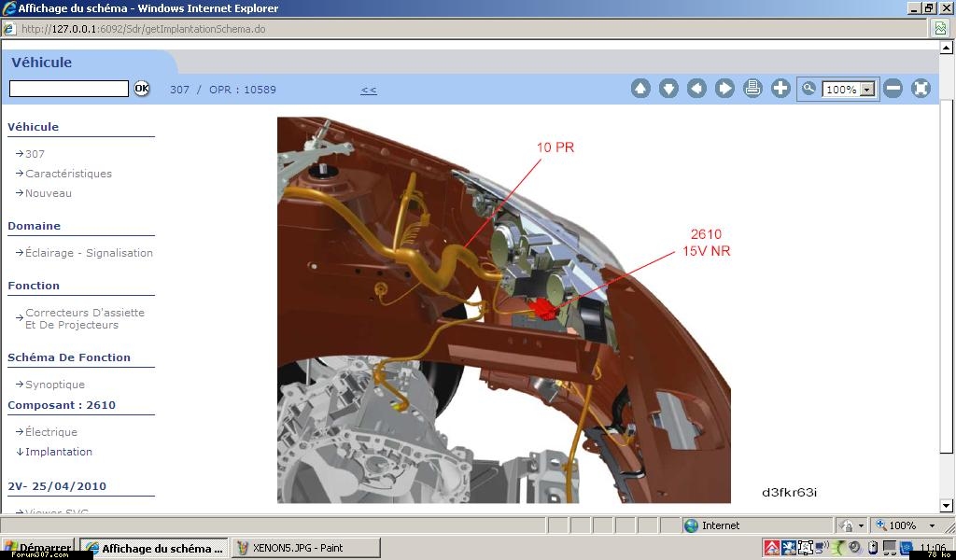This screenshot has height=560, width=956.
Task: Open the Électrique component link
Action: [51, 432]
